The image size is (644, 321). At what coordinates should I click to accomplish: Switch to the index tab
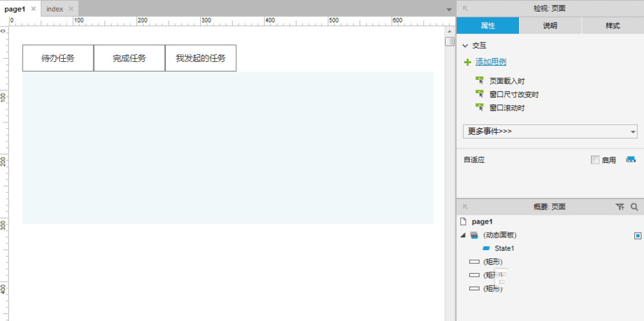[x=55, y=9]
